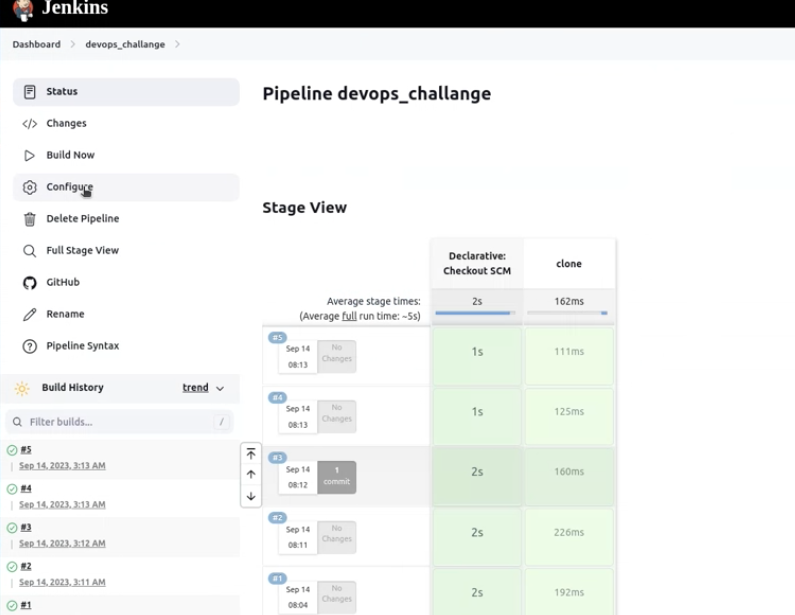Click the GitHub octocat icon
This screenshot has height=615, width=795.
29,283
